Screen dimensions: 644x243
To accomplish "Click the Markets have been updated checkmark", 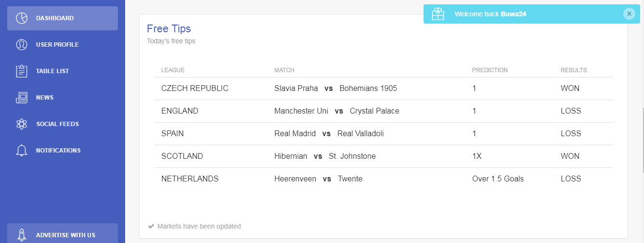I will tap(151, 226).
